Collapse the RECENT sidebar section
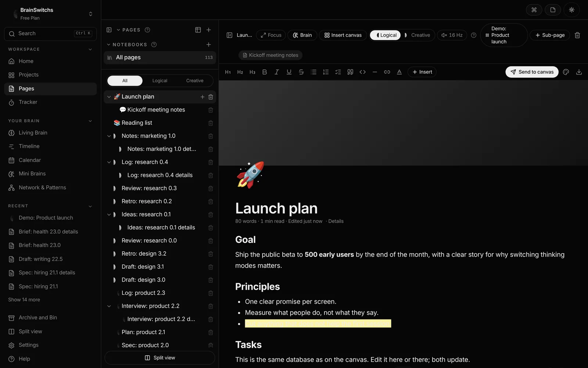 coord(90,206)
